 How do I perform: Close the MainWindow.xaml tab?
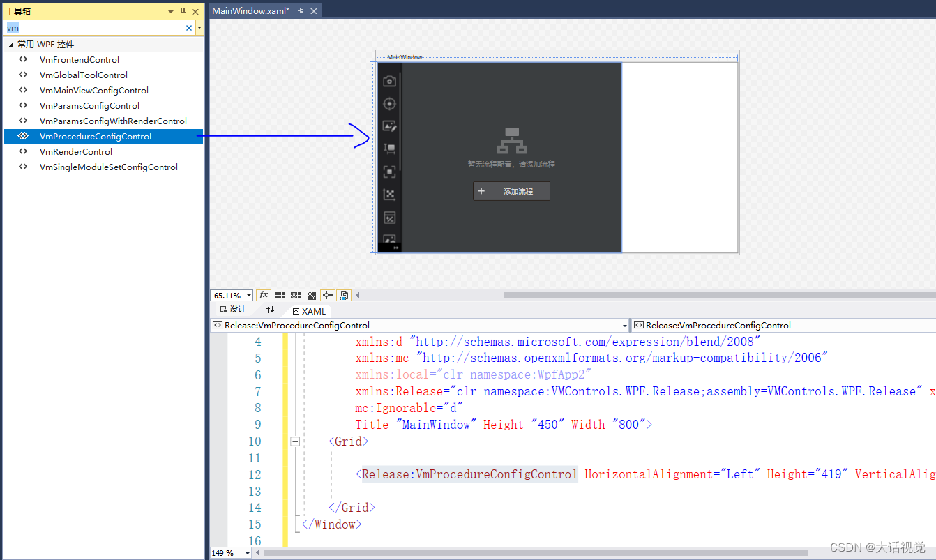click(x=314, y=10)
